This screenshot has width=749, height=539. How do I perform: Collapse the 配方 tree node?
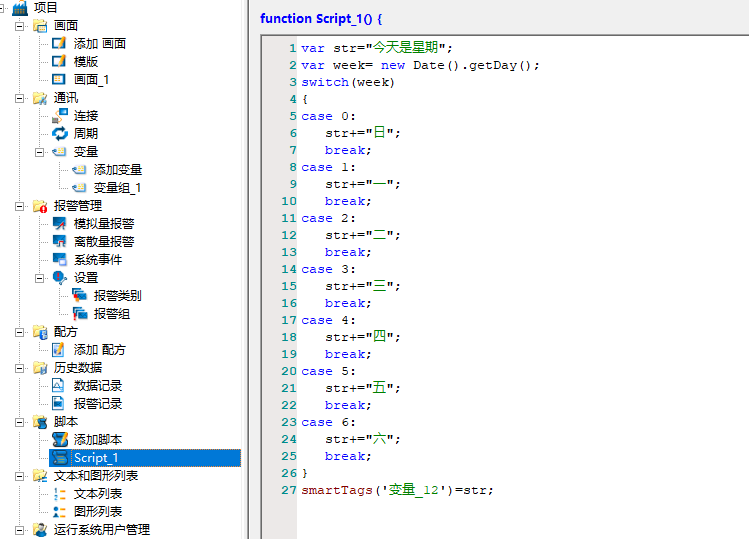[x=20, y=332]
